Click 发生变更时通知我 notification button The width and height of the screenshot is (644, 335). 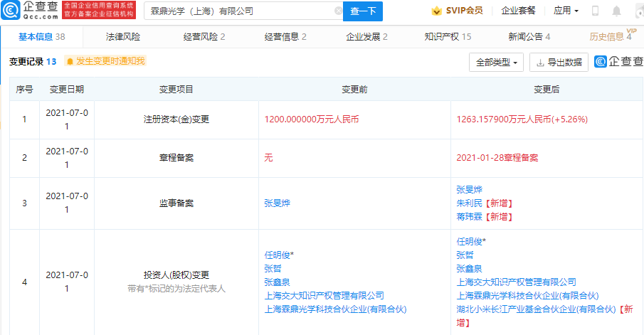[x=105, y=61]
